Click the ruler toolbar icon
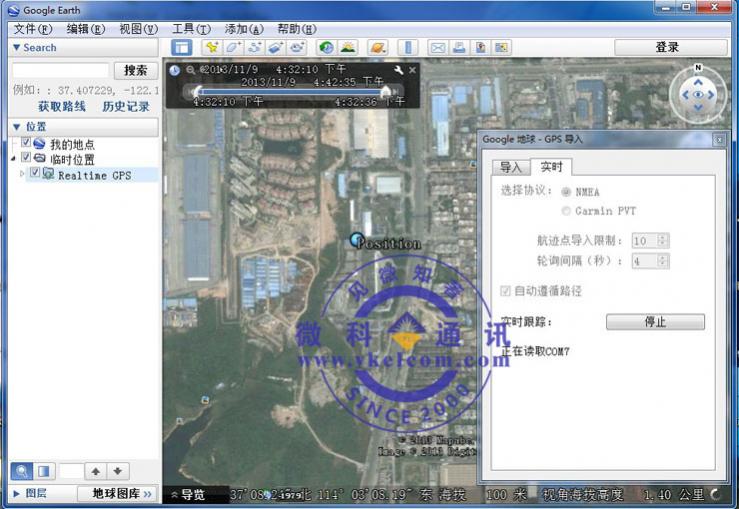Screen dimensions: 739x509 [407, 47]
